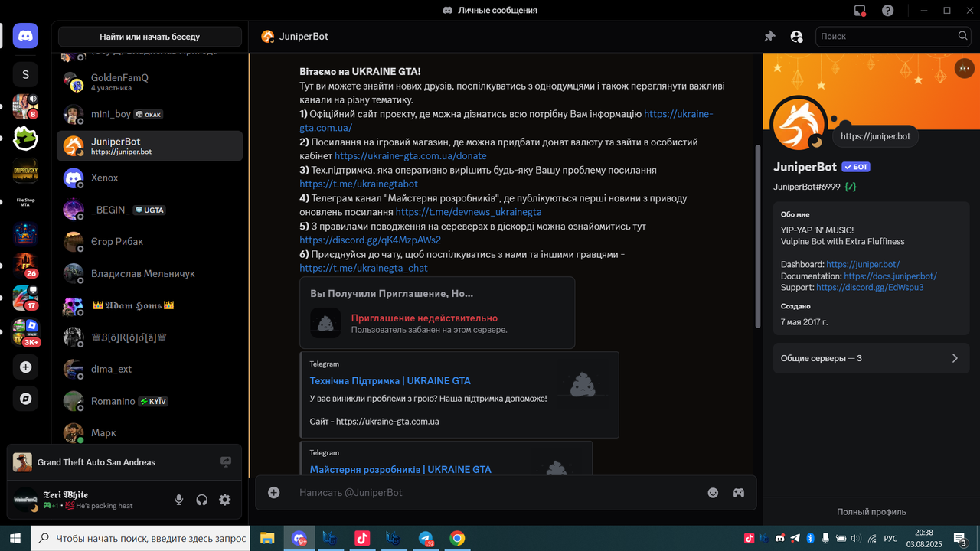This screenshot has height=551, width=980.
Task: Open user settings gear
Action: (225, 500)
